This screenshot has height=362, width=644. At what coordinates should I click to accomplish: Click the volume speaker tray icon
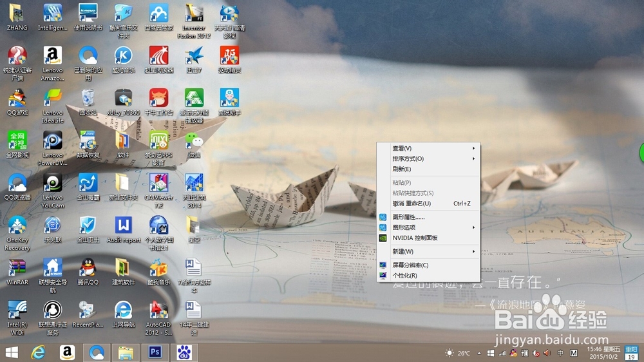coord(547,353)
